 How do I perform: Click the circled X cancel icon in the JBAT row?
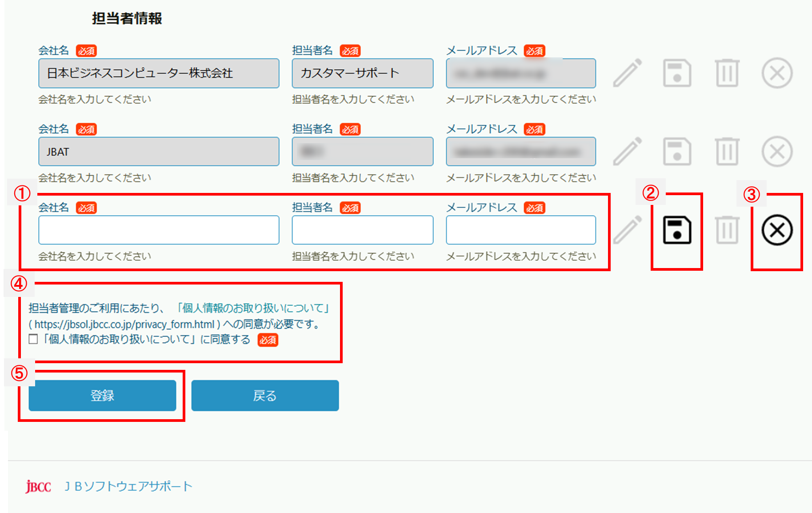[777, 152]
